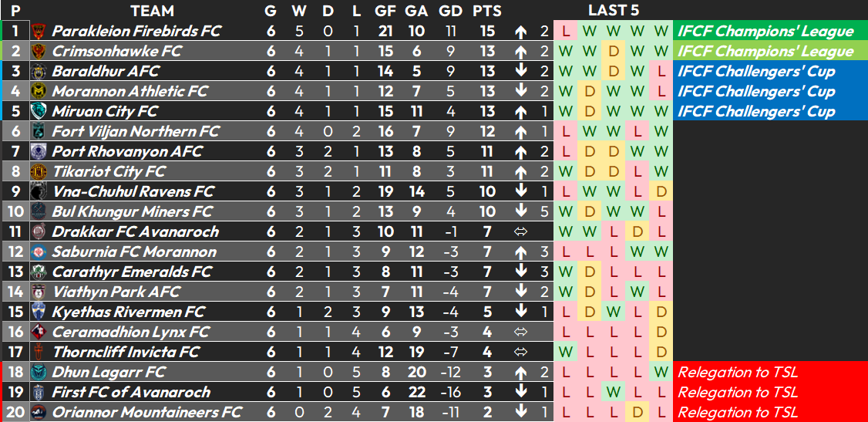
Task: Click the GD column header
Action: point(451,11)
